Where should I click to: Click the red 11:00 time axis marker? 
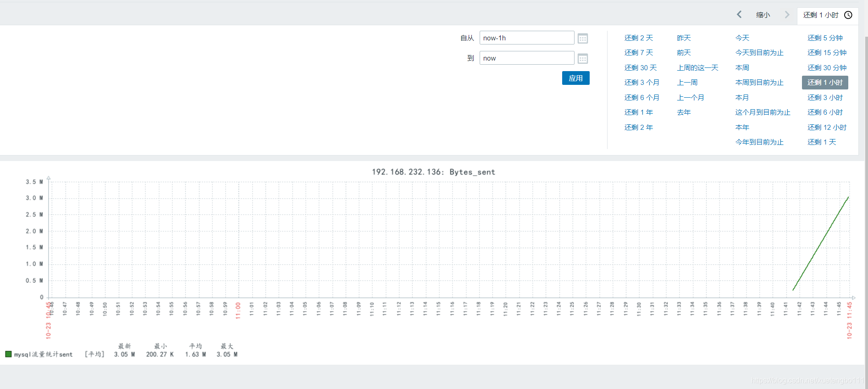click(x=238, y=311)
